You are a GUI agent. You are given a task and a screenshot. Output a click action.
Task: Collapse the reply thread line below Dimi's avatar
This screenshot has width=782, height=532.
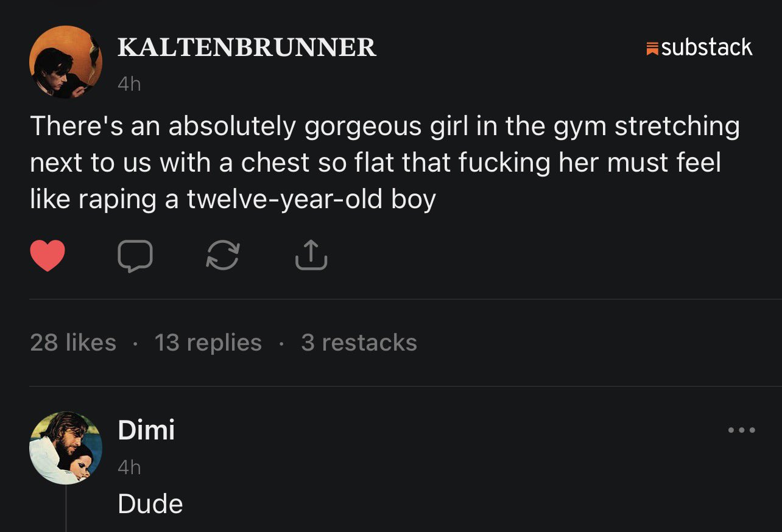pyautogui.click(x=66, y=509)
